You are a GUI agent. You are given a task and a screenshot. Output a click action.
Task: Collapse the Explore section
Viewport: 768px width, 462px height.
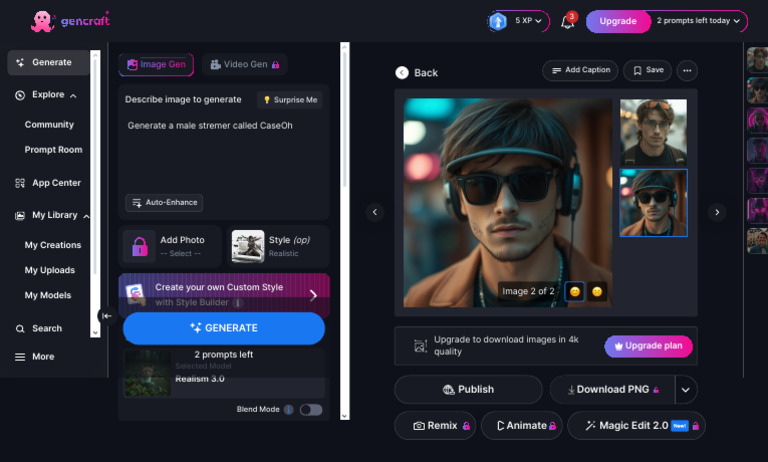point(73,96)
